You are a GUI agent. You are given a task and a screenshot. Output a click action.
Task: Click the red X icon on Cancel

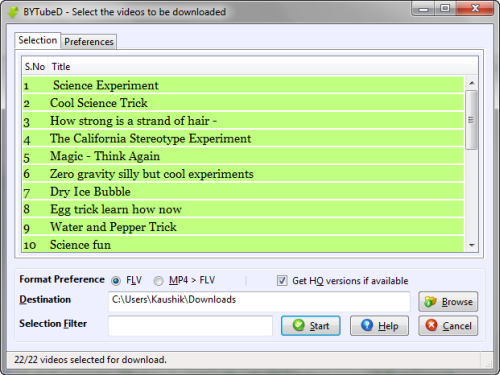click(432, 325)
